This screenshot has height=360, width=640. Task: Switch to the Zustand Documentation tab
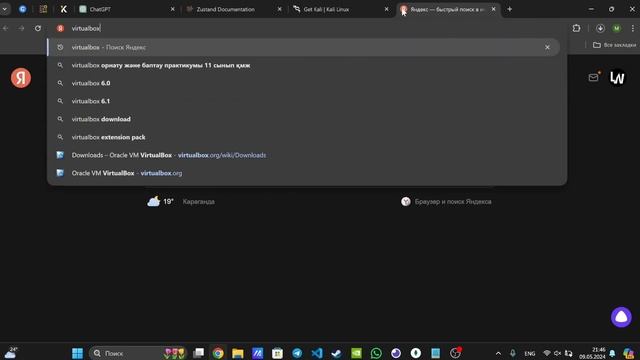[x=233, y=9]
